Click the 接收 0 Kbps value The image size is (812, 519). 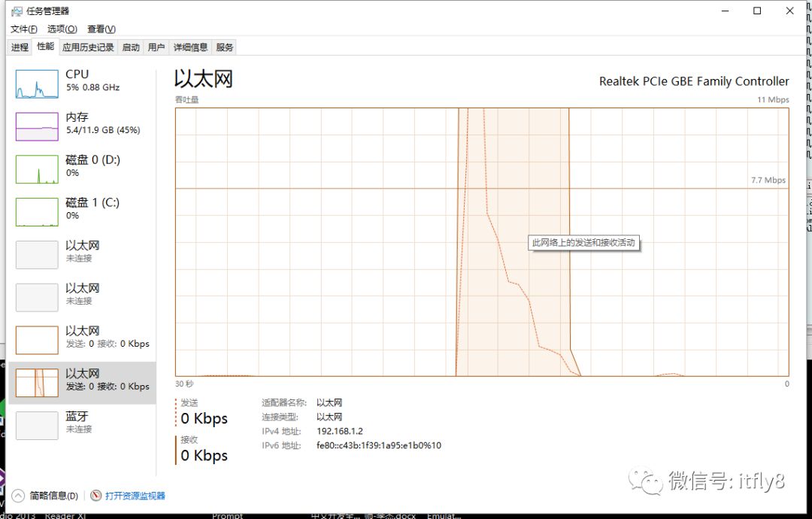[x=204, y=456]
